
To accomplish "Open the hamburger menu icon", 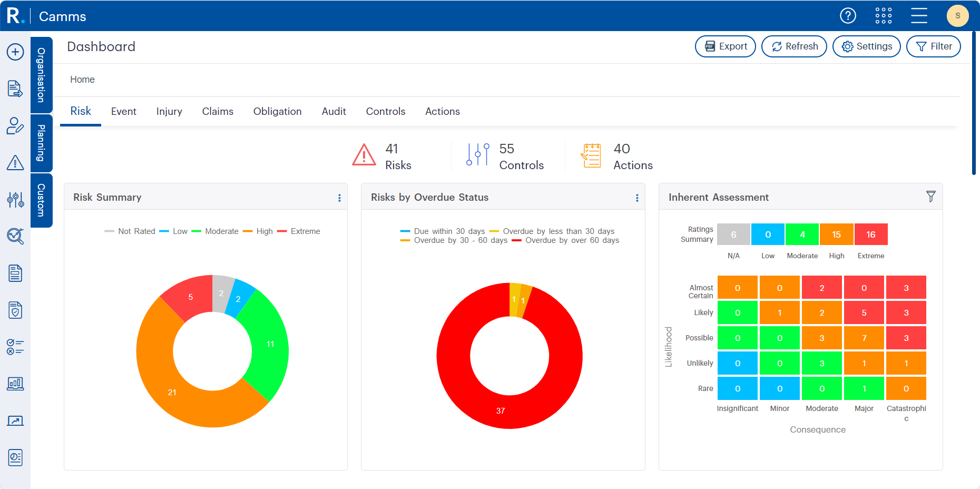I will coord(919,16).
